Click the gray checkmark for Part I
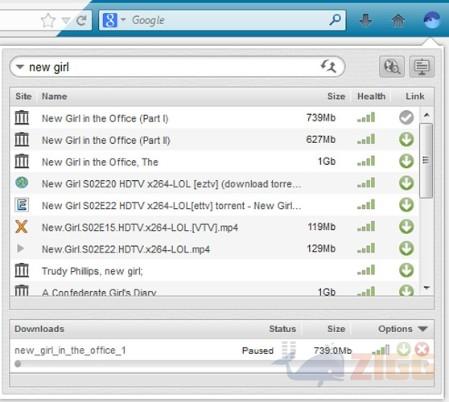The image size is (449, 402). click(406, 117)
